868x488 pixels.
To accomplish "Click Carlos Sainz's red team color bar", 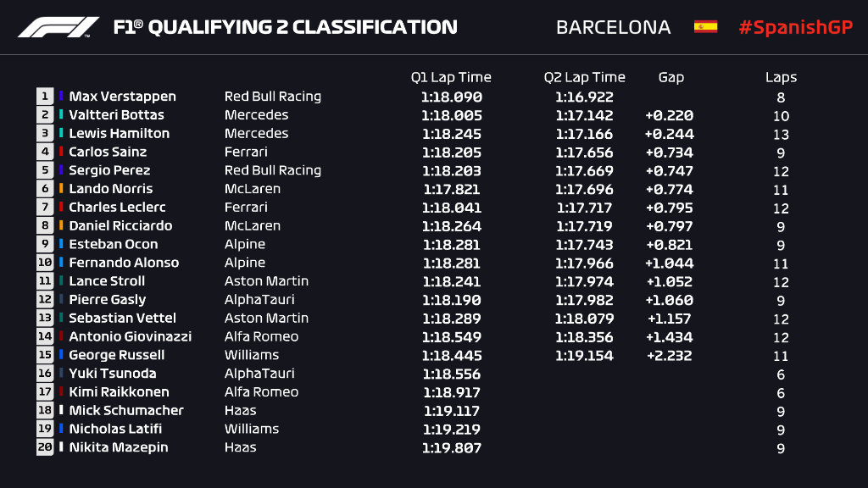I will coord(61,152).
